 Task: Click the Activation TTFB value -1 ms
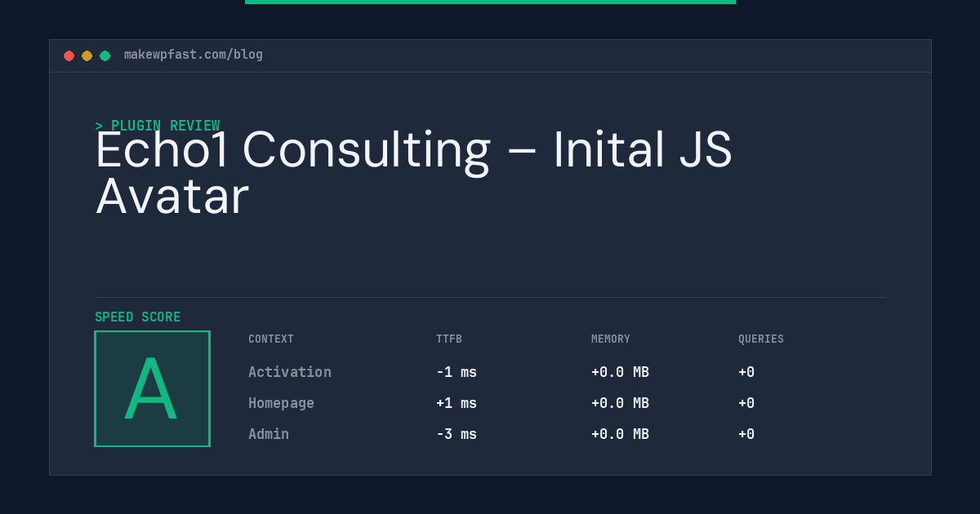coord(457,372)
